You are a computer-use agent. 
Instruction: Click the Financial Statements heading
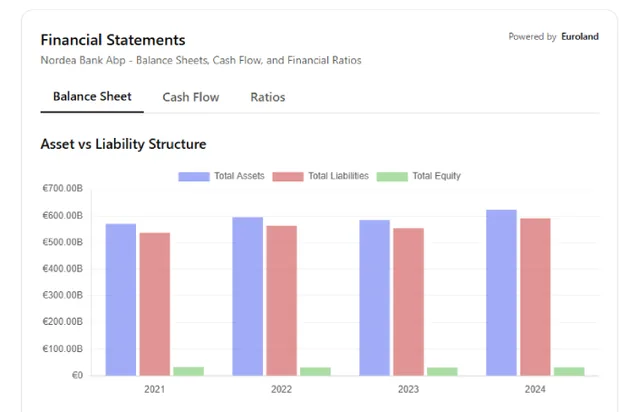[113, 40]
